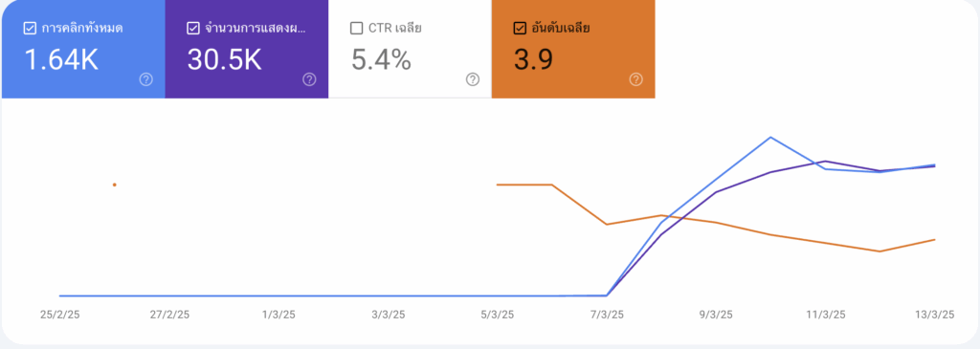Screen dimensions: 980x349
Task: Select the 30.5K impressions metric card
Action: [247, 49]
